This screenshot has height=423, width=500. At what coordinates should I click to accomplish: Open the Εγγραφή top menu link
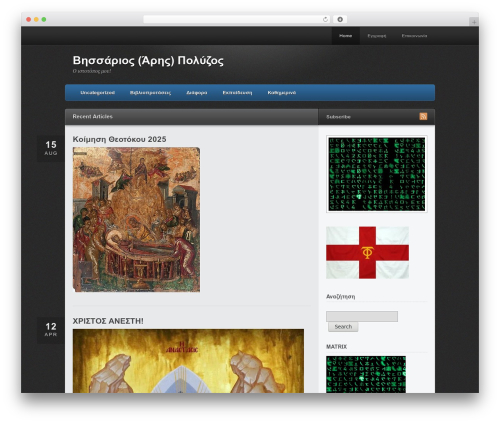point(377,36)
